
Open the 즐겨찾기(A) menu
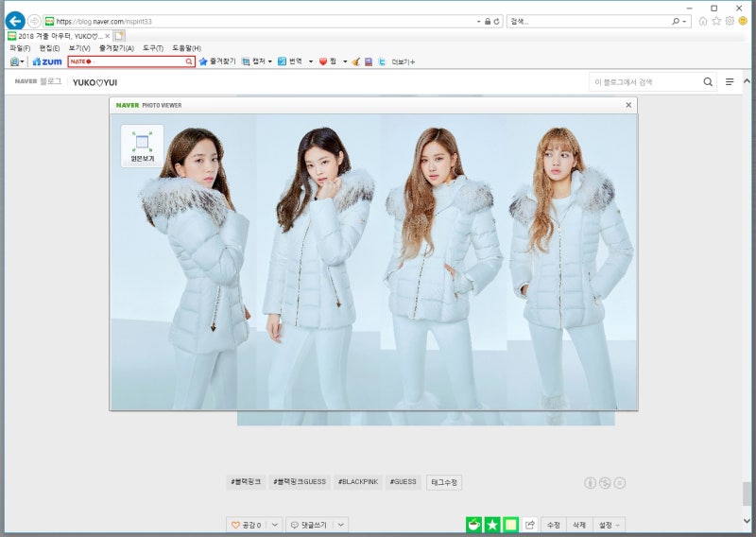tap(116, 48)
